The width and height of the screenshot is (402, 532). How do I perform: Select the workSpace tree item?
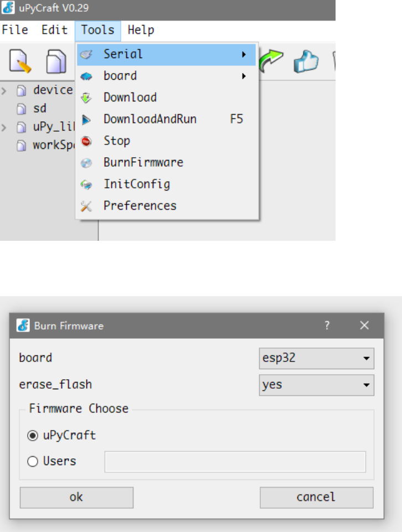point(54,146)
